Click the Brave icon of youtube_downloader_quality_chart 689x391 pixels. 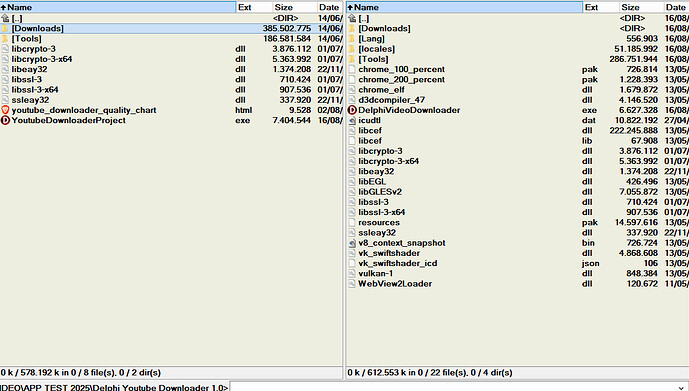coord(5,110)
